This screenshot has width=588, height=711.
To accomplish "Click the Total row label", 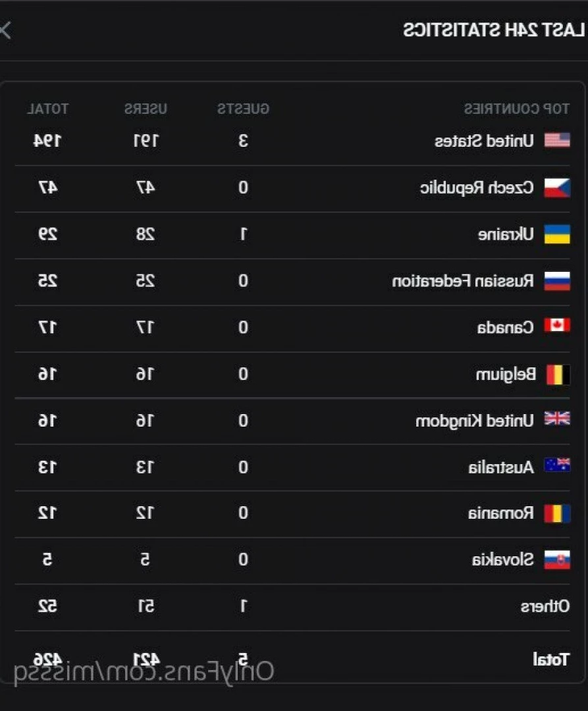I will 551,659.
